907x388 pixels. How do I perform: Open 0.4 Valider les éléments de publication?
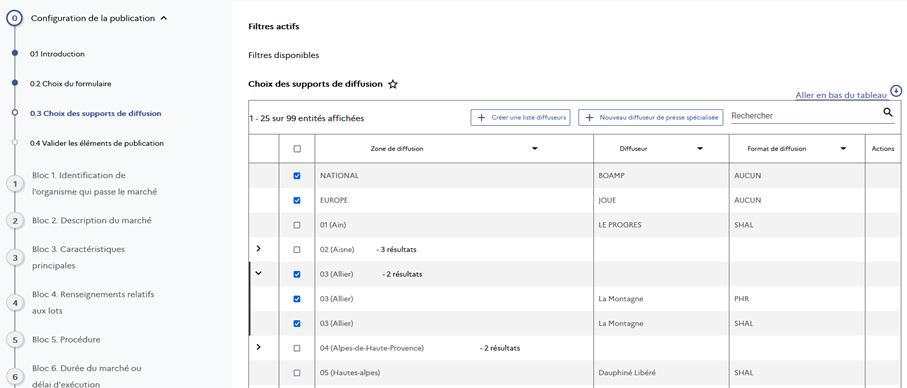(97, 143)
